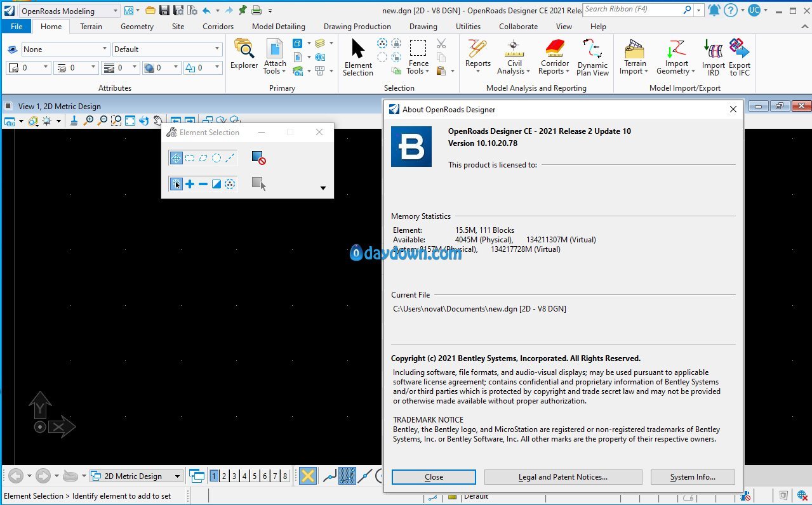812x505 pixels.
Task: Open the Explorer tool in the ribbon
Action: (x=244, y=55)
